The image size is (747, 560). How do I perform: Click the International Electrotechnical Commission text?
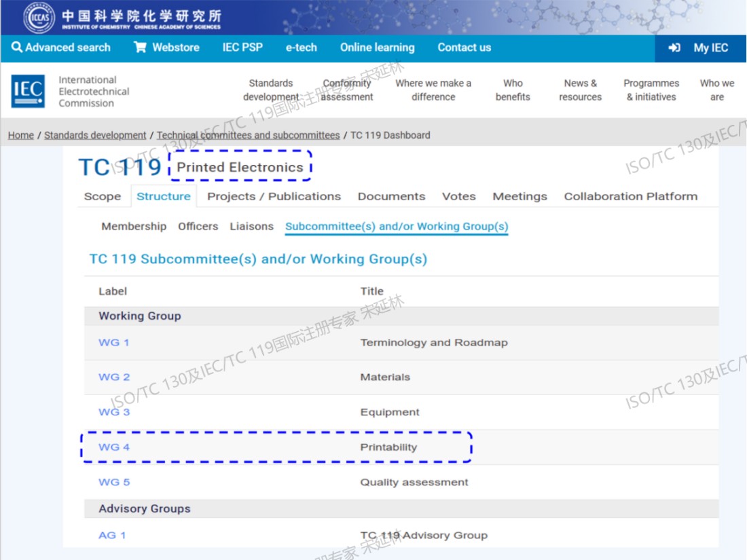(x=94, y=92)
